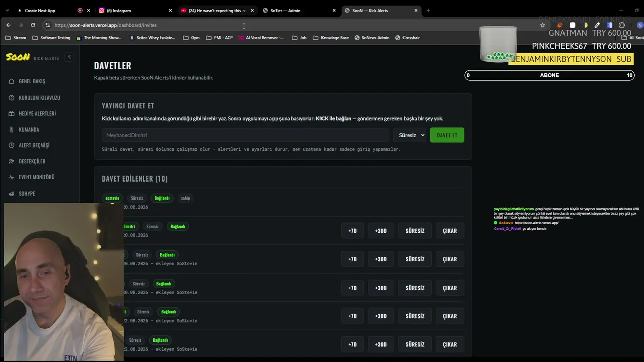Open Alert Geçmişi via its clock icon
The height and width of the screenshot is (362, 644).
[12, 145]
